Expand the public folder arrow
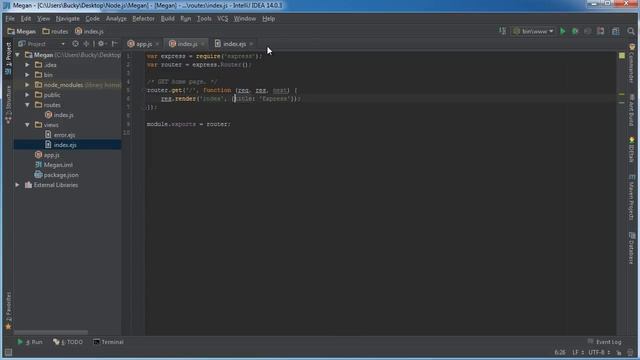This screenshot has height=360, width=640. pyautogui.click(x=27, y=95)
